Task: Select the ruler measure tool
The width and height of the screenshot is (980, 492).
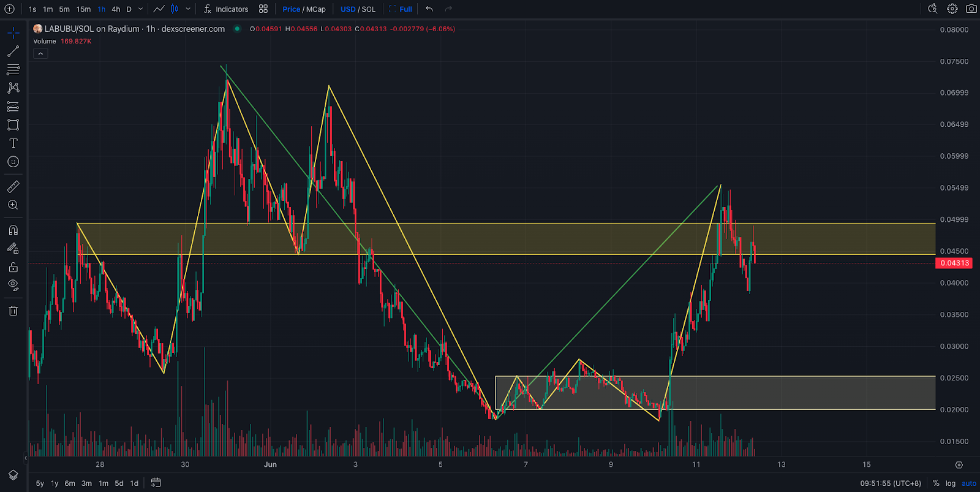Action: [x=13, y=187]
